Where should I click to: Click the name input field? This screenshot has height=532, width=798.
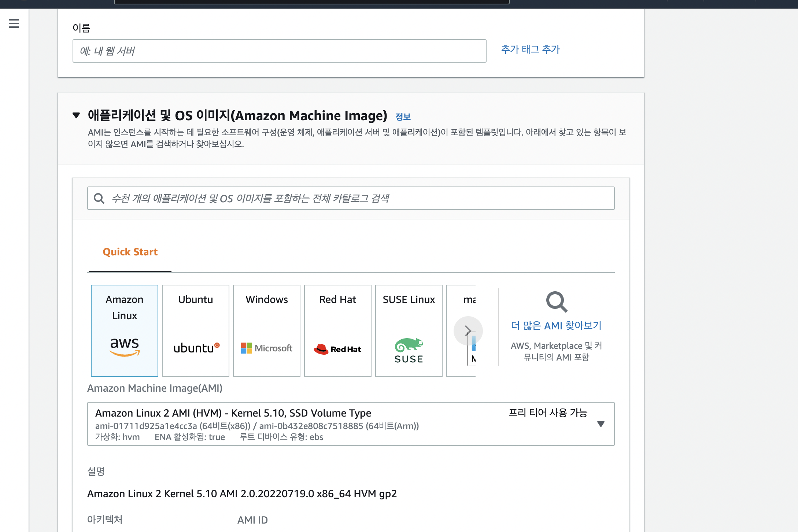click(x=279, y=51)
